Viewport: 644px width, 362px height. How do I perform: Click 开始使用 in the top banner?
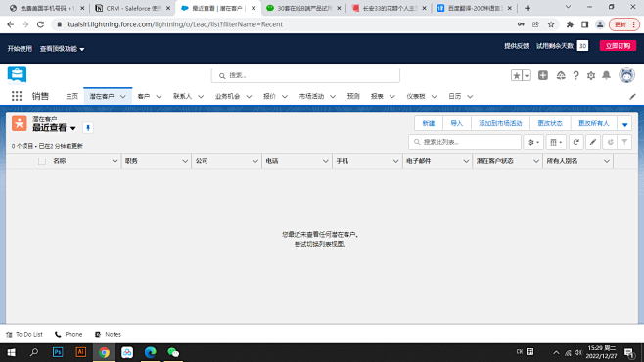coord(20,49)
